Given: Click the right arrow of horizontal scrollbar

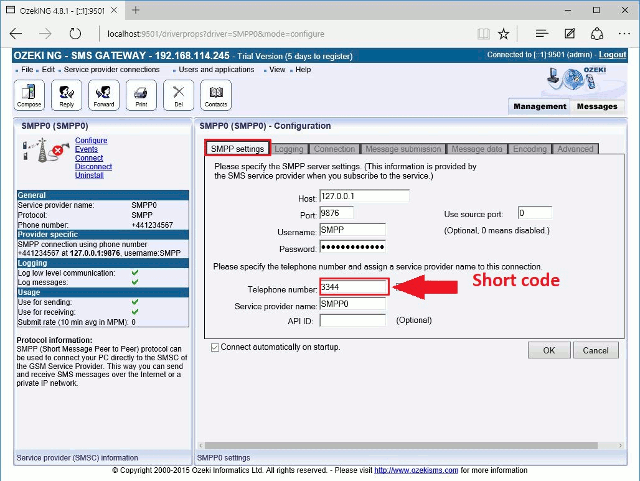Looking at the screenshot, I should (620, 445).
